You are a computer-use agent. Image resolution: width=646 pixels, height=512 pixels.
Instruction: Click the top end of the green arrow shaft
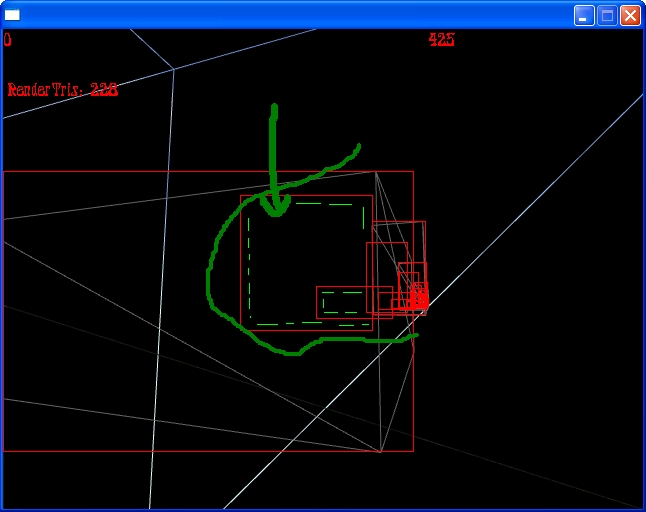pyautogui.click(x=272, y=106)
